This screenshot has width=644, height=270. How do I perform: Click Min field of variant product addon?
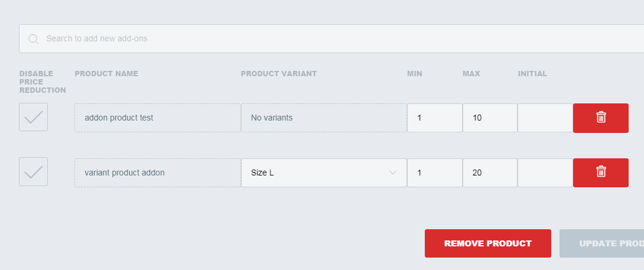(434, 173)
